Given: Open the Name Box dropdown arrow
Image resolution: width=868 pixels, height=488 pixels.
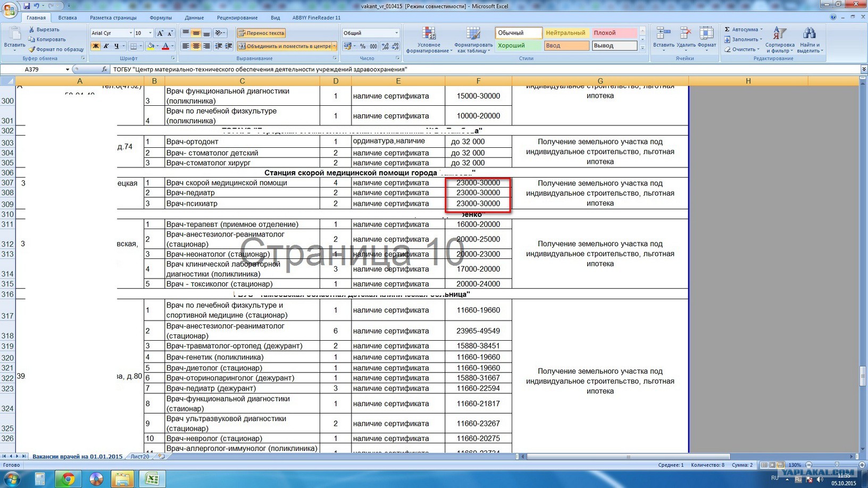Looking at the screenshot, I should (x=68, y=70).
